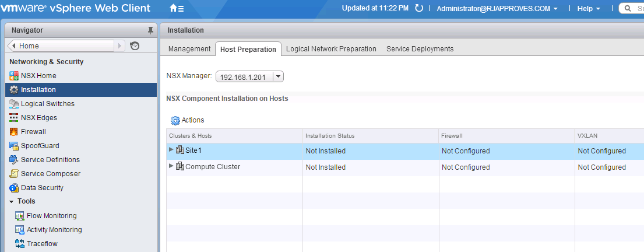Click the Service Definitions icon
Image resolution: width=644 pixels, height=252 pixels.
coord(14,159)
